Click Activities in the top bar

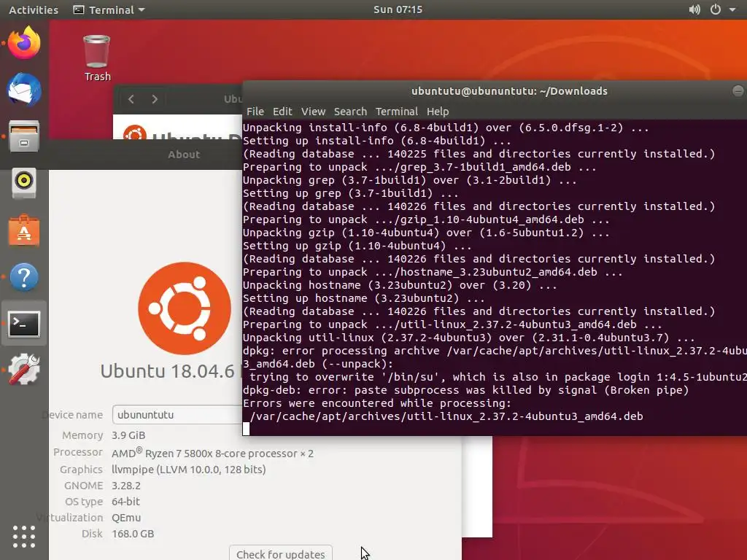[34, 9]
